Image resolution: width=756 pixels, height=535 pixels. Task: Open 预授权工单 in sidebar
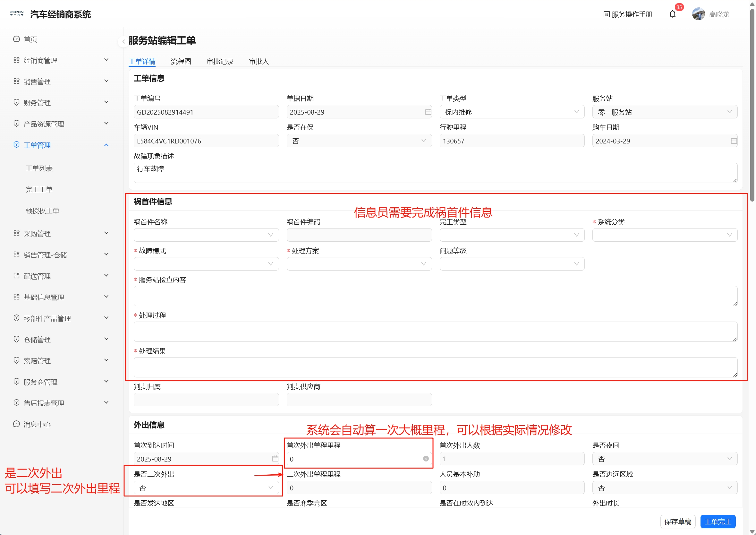pos(42,211)
